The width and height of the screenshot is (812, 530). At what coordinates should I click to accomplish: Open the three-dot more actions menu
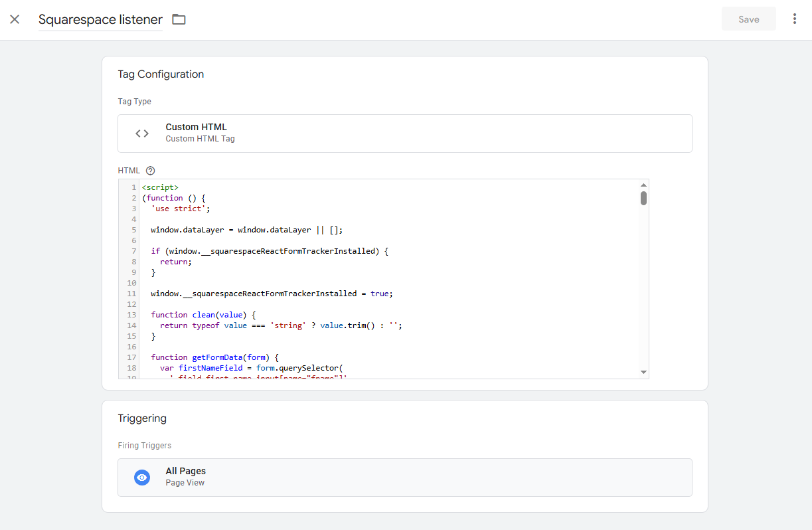coord(794,19)
